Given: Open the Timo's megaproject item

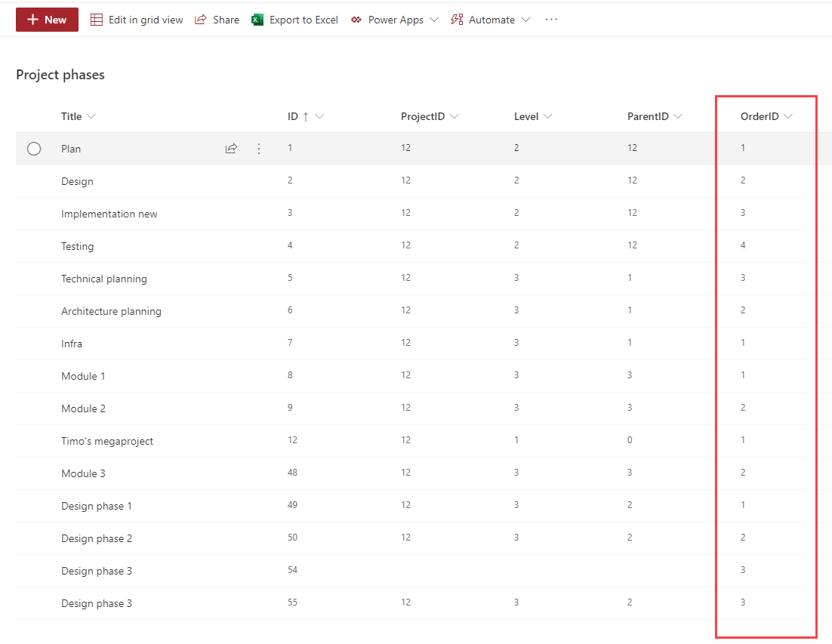Looking at the screenshot, I should point(107,441).
